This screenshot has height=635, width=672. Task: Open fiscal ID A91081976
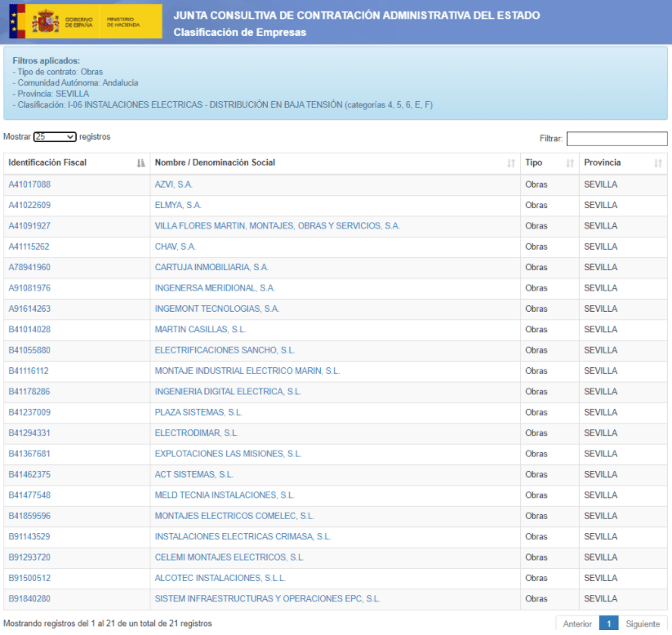coord(29,288)
